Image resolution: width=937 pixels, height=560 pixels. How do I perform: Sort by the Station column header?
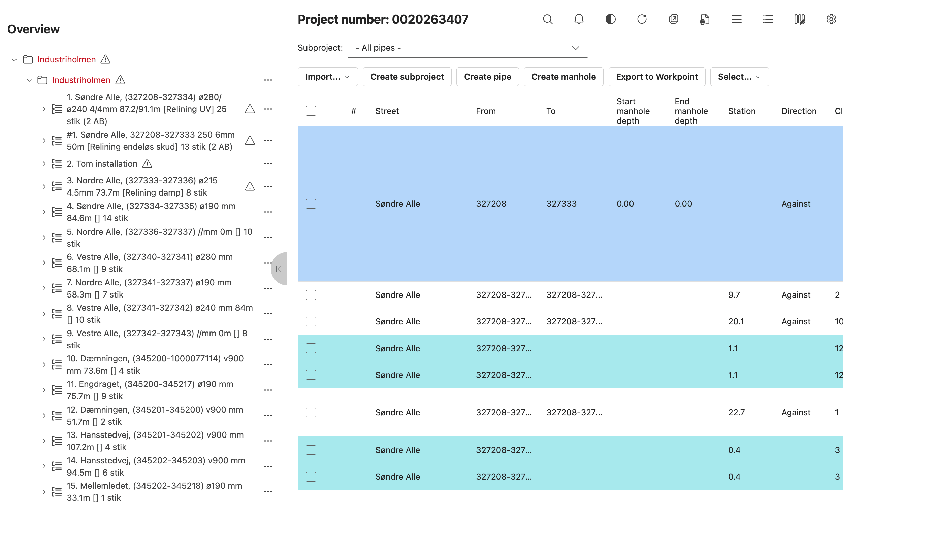click(x=741, y=111)
